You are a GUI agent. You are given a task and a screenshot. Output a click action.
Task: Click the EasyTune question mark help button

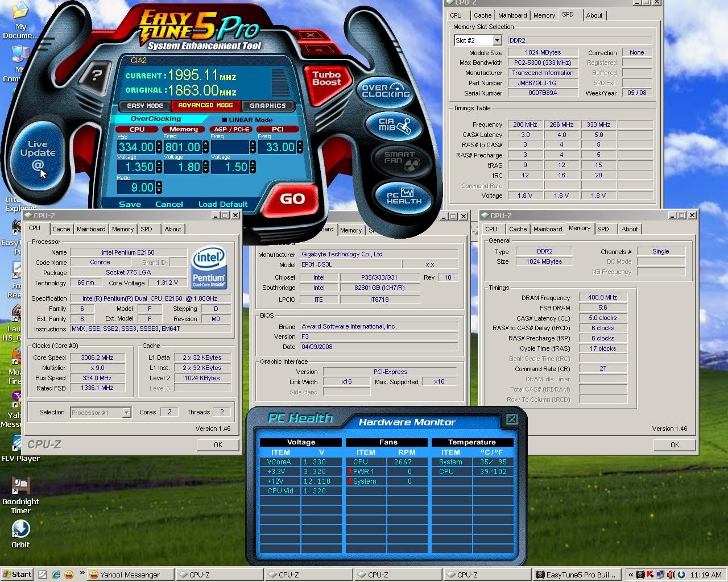point(97,75)
